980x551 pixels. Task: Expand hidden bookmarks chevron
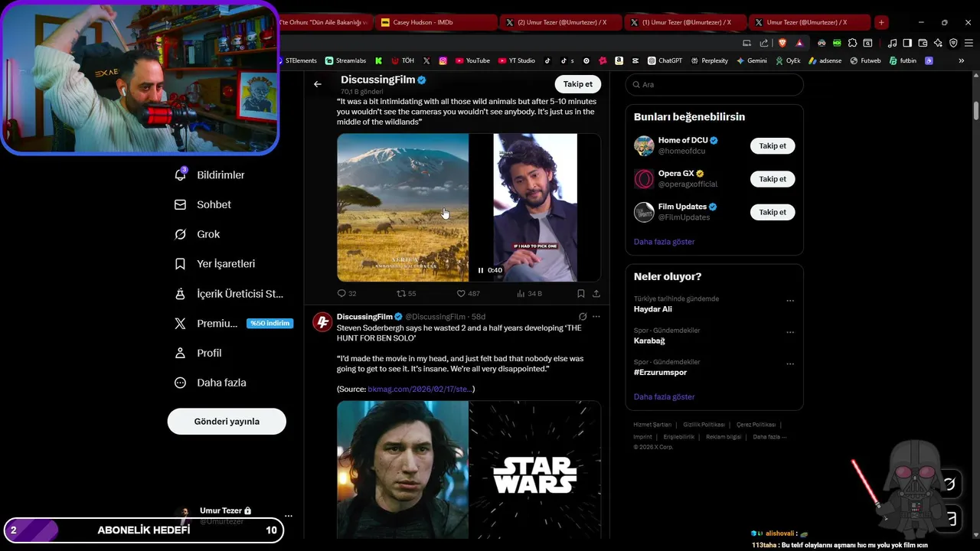tap(962, 60)
